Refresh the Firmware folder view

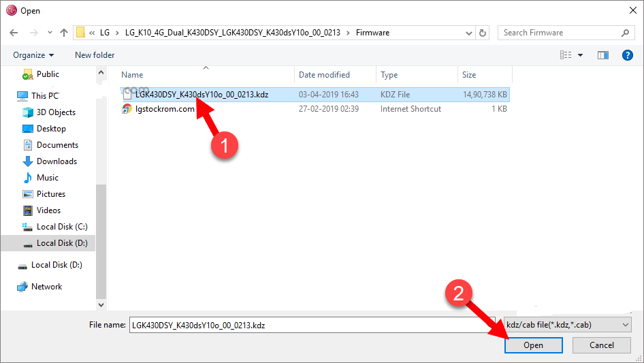tap(483, 33)
